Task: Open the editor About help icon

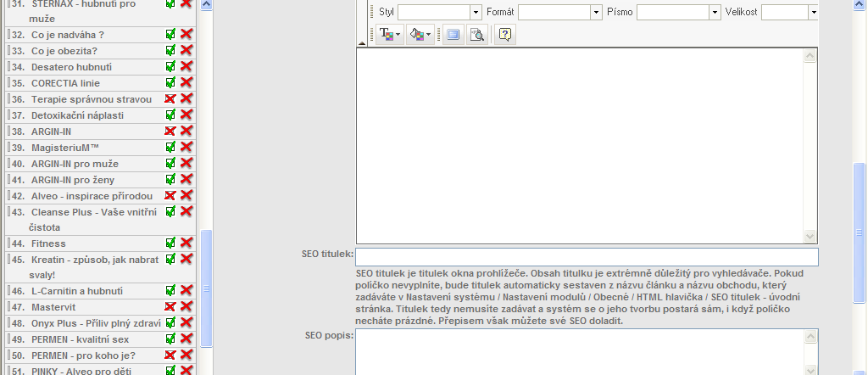Action: 505,34
